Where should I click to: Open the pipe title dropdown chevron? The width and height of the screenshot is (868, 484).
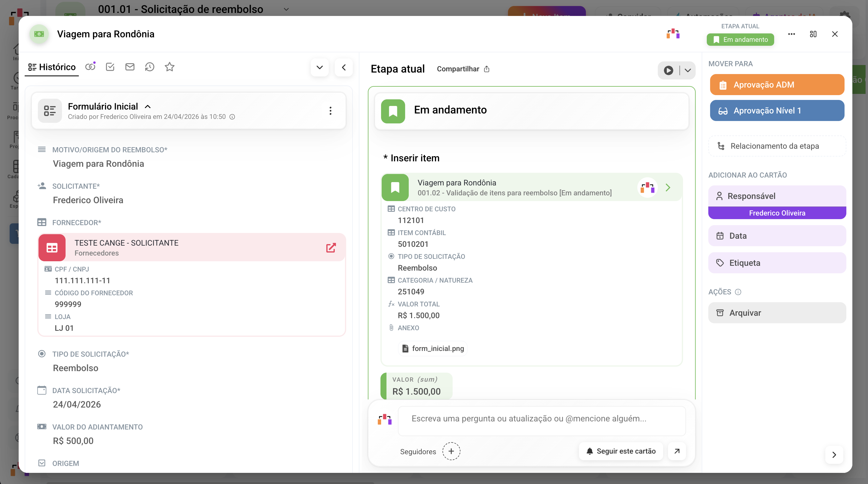286,9
